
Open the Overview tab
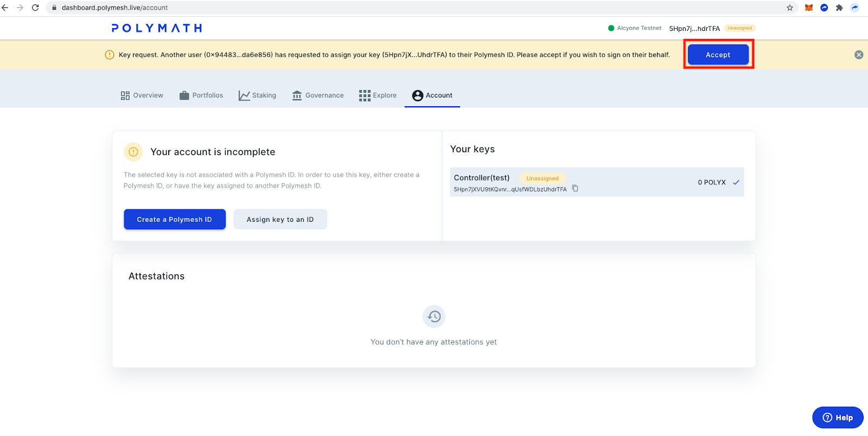pos(142,95)
